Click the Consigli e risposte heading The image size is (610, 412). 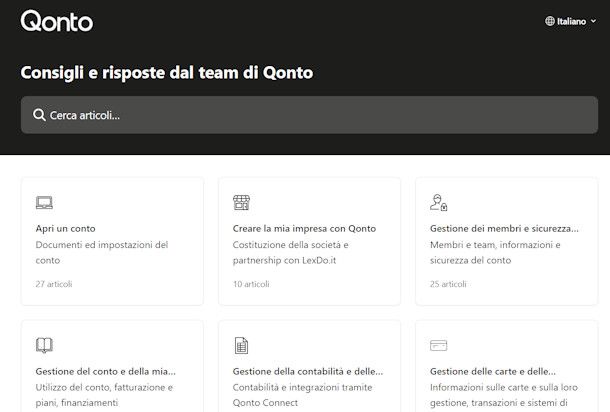coord(167,73)
